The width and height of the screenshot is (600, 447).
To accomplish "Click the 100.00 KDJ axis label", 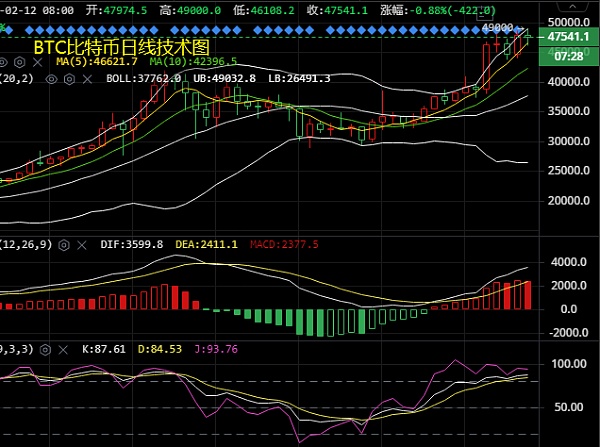I will (569, 364).
